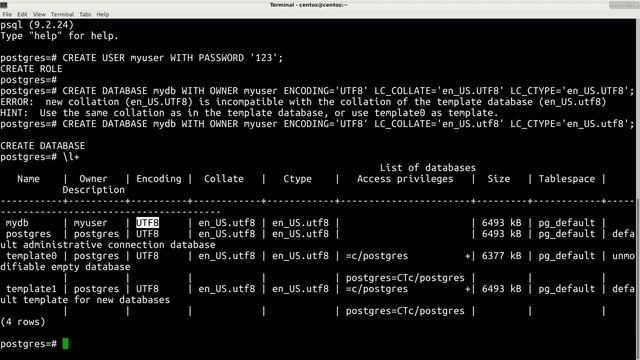This screenshot has width=640, height=360.
Task: Click the 'Size' column header
Action: [499, 179]
